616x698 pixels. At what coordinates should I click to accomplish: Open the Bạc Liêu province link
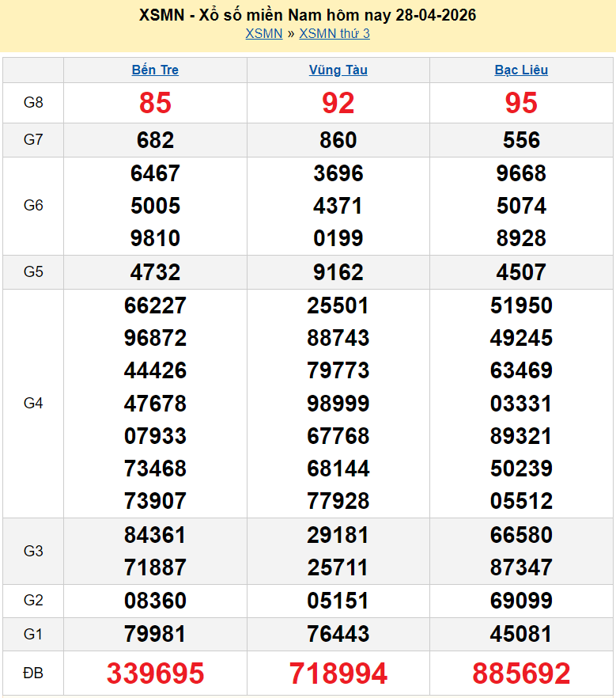(x=521, y=70)
